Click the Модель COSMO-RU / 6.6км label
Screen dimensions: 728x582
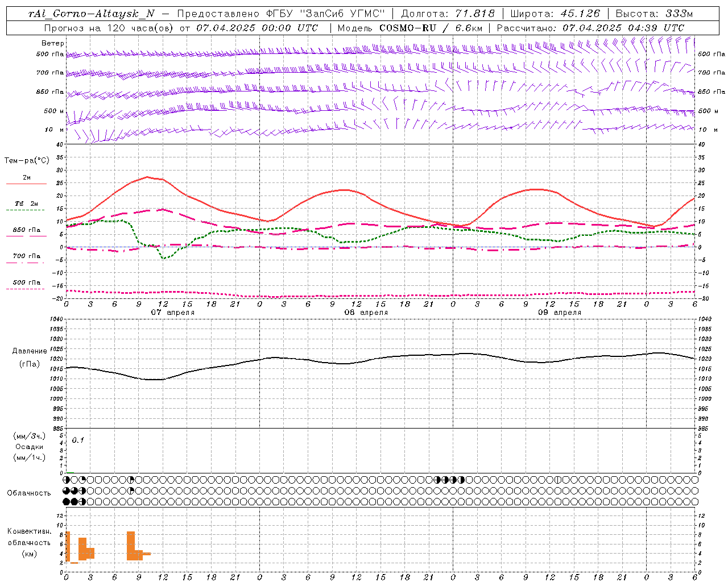(x=410, y=28)
